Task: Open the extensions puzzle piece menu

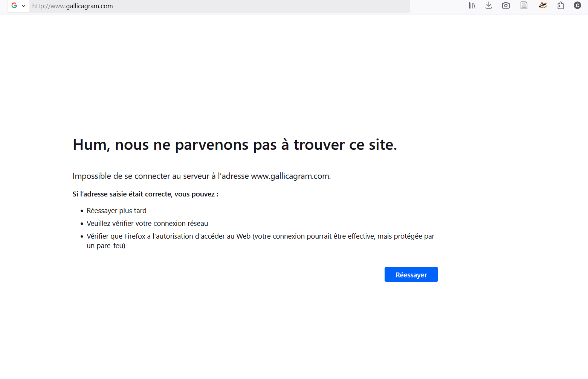Action: 561,6
